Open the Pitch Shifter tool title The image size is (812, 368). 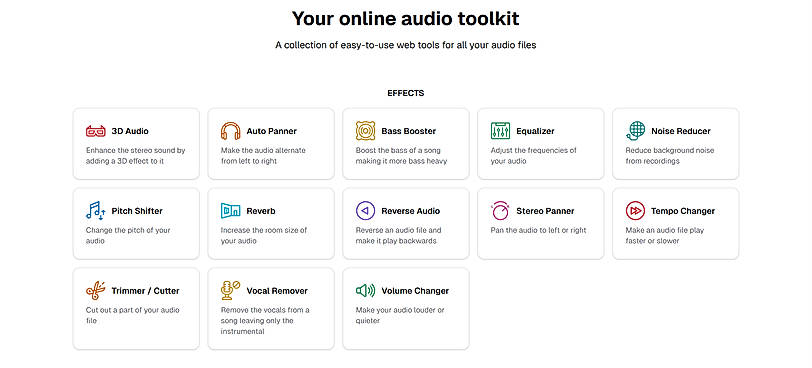137,211
